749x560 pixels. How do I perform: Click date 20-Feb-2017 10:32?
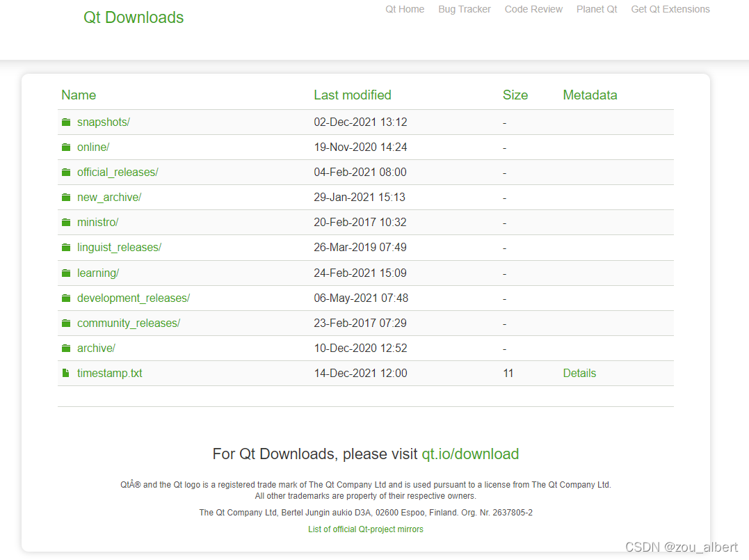360,222
